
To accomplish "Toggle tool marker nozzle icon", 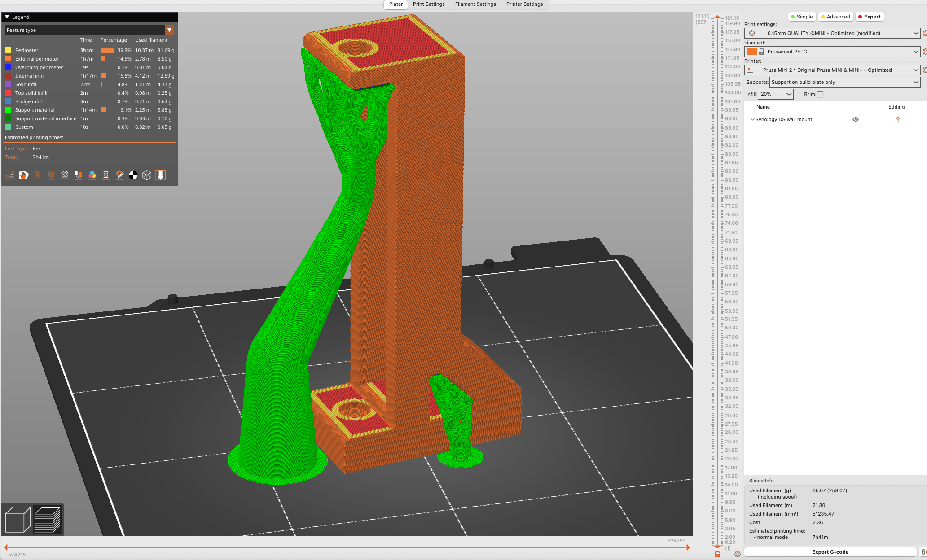I will (161, 175).
